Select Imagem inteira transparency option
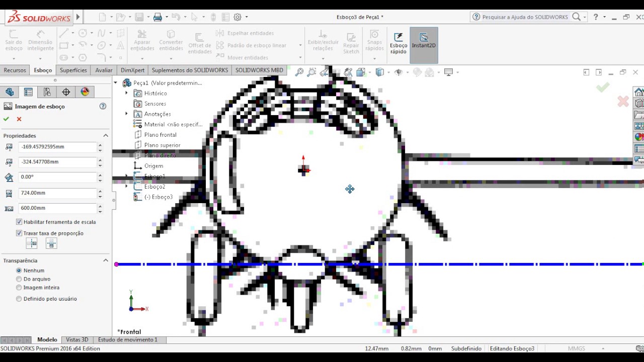The height and width of the screenshot is (362, 644). point(19,288)
